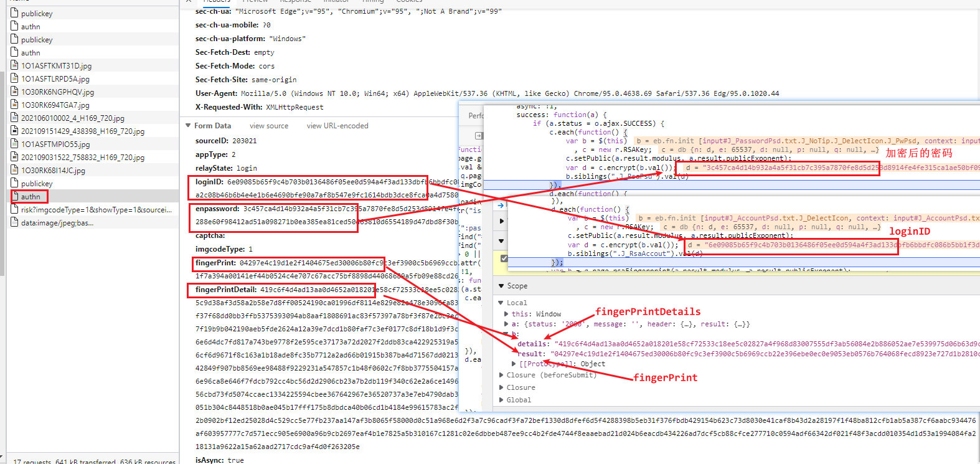
Task: Click the 'isAsync: true' form field
Action: pyautogui.click(x=220, y=460)
